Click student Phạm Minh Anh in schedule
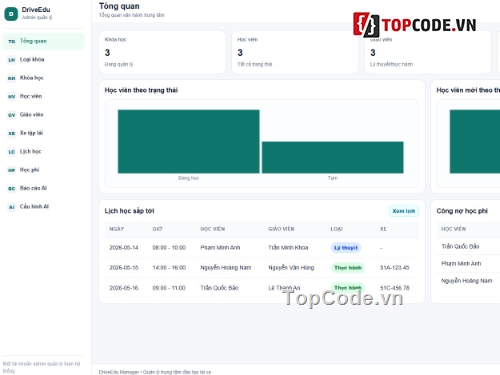Image resolution: width=500 pixels, height=375 pixels. point(220,248)
